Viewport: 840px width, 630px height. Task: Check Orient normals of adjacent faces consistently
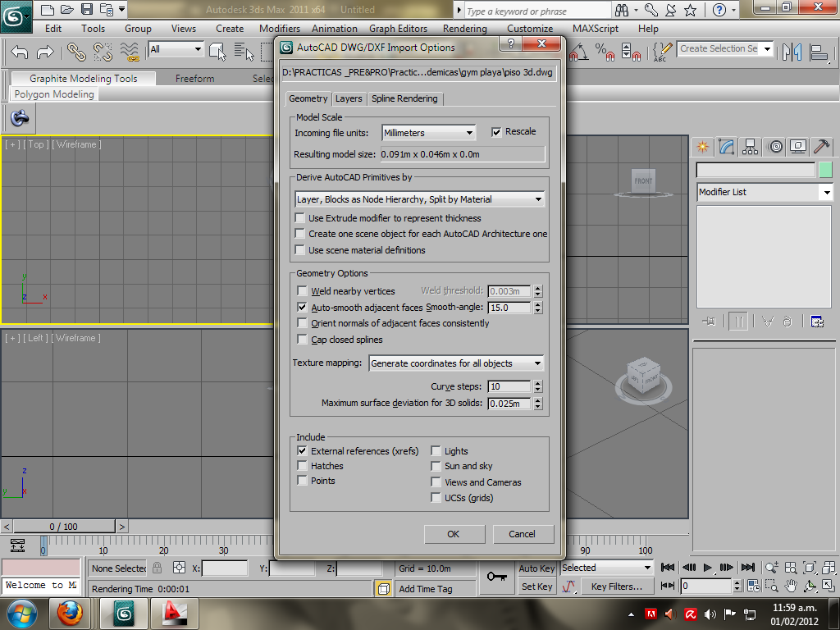pyautogui.click(x=302, y=323)
